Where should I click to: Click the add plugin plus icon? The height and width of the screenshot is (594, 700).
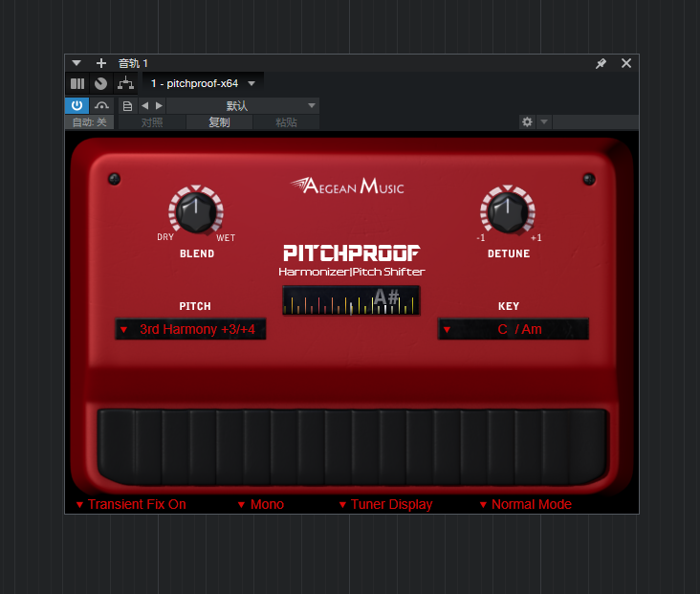pyautogui.click(x=101, y=63)
